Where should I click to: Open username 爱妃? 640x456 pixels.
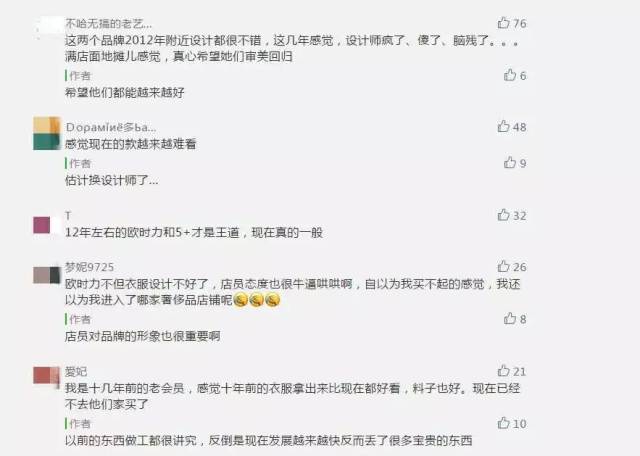coord(76,371)
